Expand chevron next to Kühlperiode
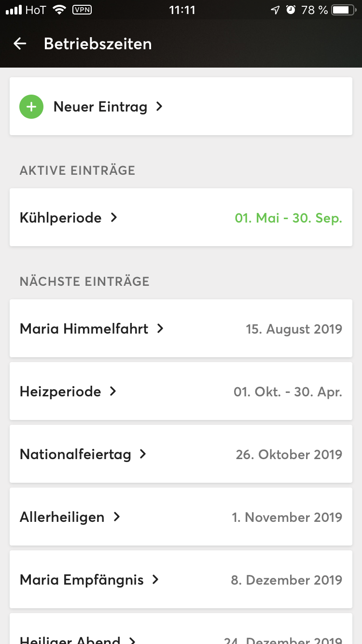 coord(114,218)
